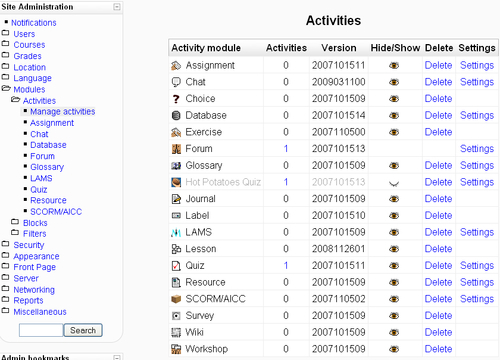Expand the Security folder in sidebar

5,244
